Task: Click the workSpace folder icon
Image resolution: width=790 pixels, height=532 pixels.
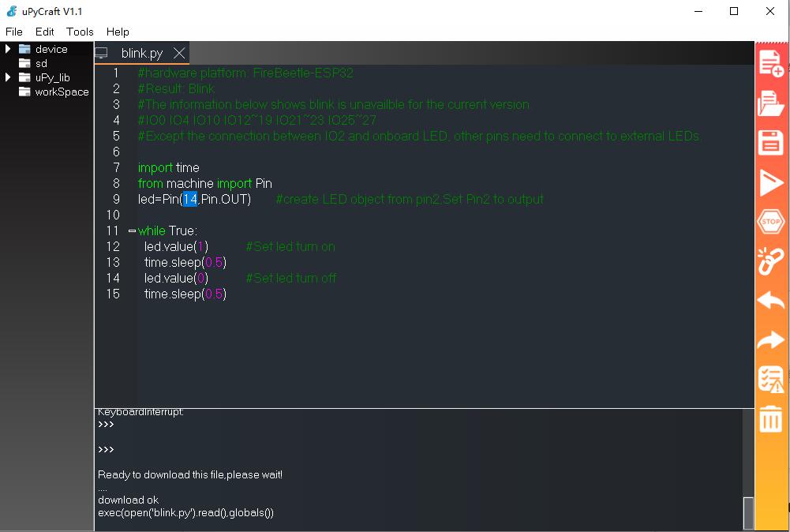Action: point(24,92)
